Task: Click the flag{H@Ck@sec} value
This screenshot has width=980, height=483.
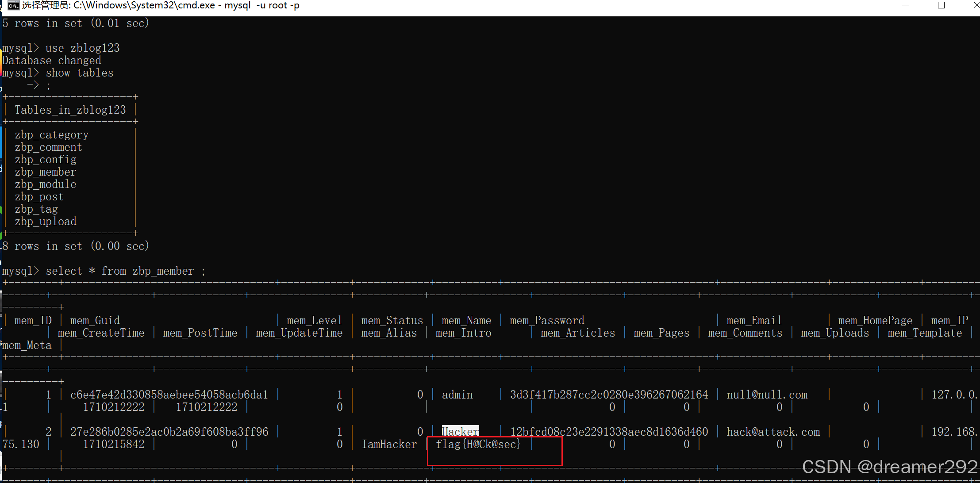Action: pyautogui.click(x=478, y=444)
